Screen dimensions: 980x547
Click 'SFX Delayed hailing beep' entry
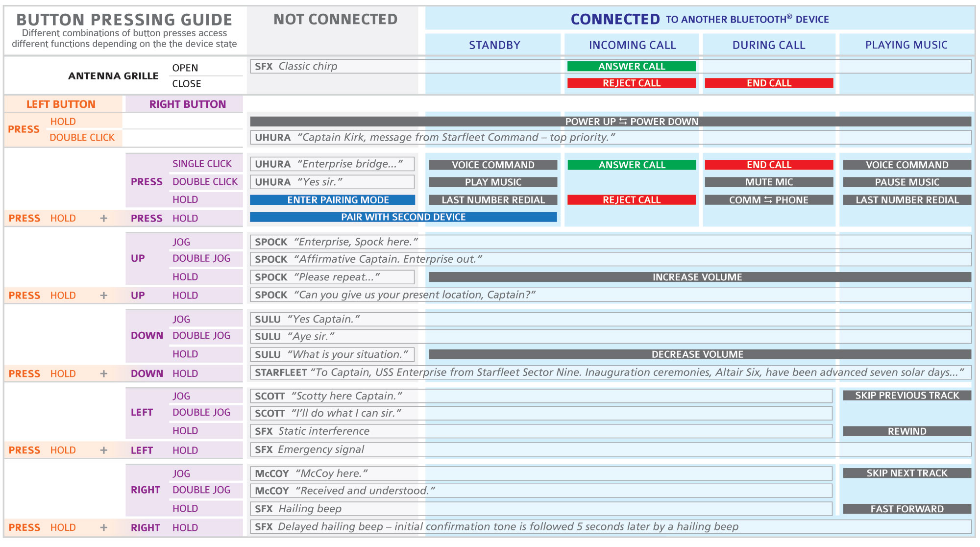(x=611, y=527)
